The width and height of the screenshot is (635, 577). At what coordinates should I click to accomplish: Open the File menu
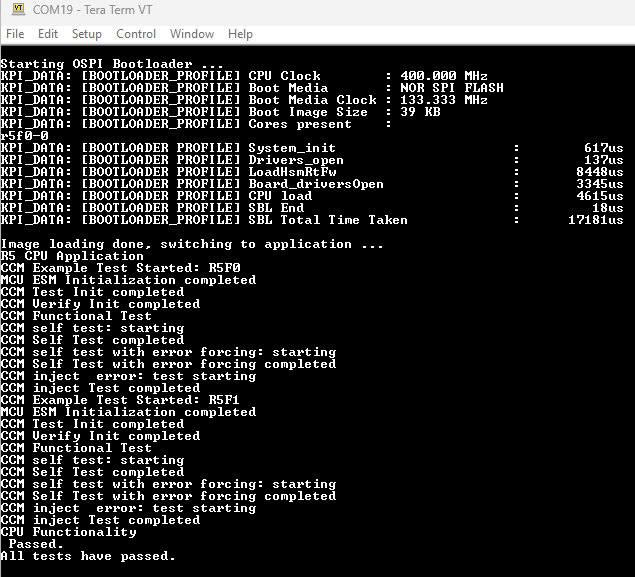(15, 34)
